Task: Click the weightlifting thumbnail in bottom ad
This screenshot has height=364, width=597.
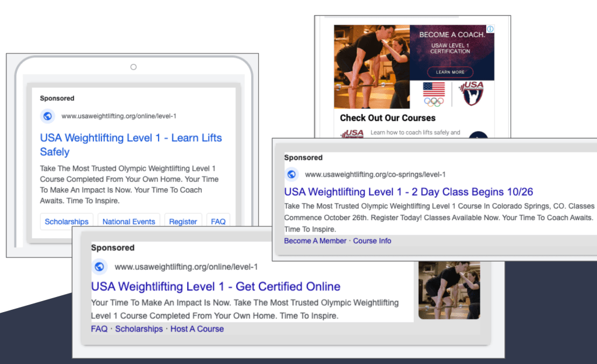Action: (449, 289)
